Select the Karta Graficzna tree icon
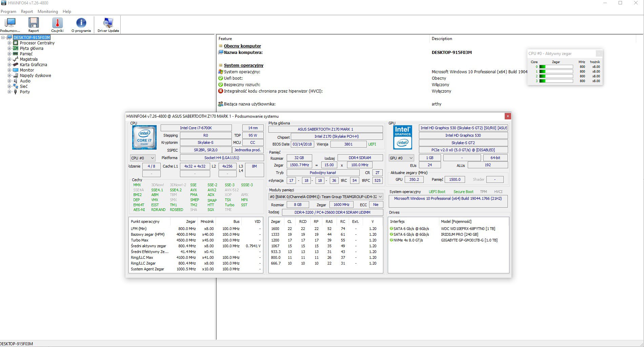The image size is (644, 347). pyautogui.click(x=16, y=64)
